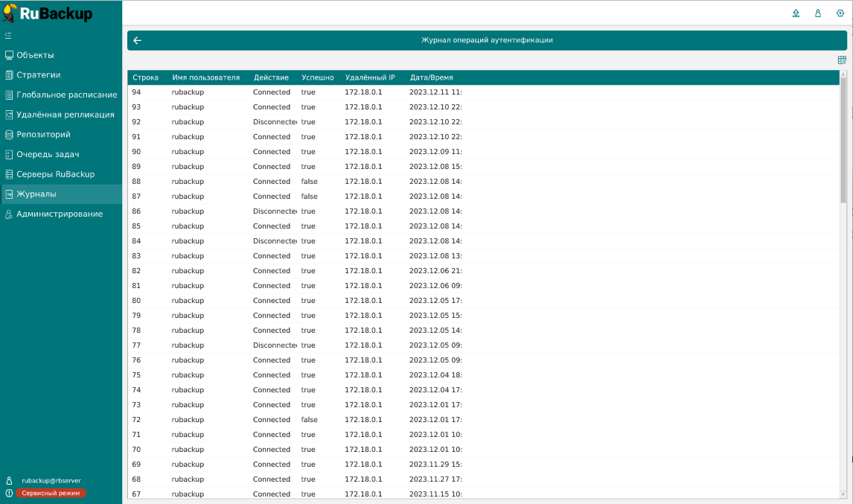Open table column settings icon
The width and height of the screenshot is (853, 504).
(x=842, y=60)
